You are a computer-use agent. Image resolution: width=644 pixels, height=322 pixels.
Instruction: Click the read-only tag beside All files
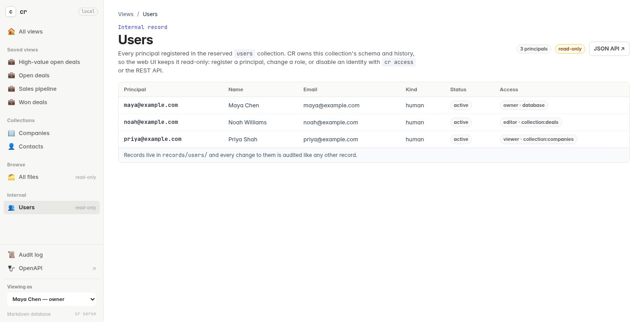(85, 177)
